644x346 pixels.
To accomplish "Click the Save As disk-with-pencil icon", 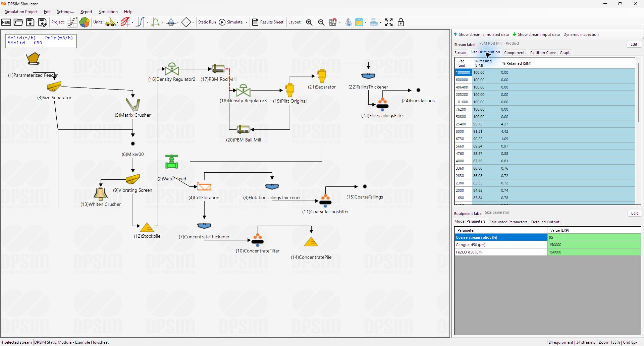I will click(x=42, y=22).
